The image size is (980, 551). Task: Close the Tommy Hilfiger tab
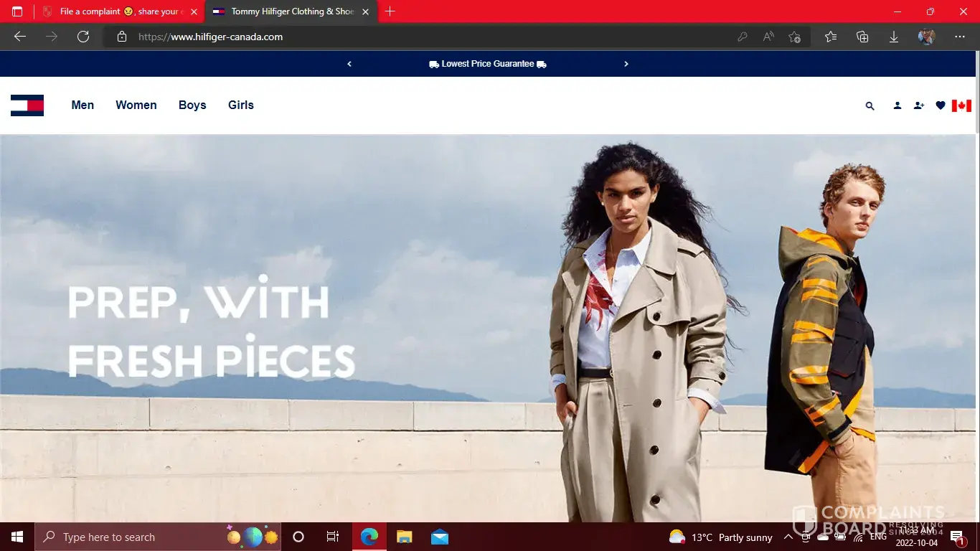click(x=366, y=11)
